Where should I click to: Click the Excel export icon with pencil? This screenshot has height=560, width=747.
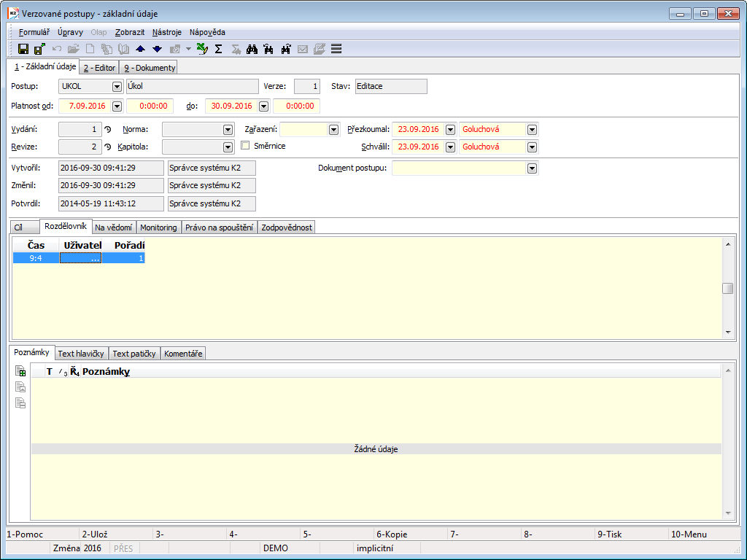(203, 49)
